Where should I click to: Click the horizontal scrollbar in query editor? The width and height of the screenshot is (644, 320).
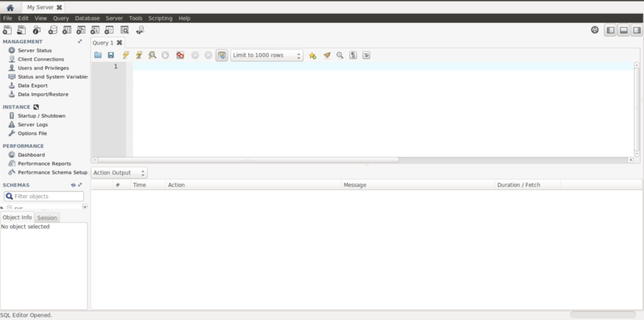[x=248, y=160]
